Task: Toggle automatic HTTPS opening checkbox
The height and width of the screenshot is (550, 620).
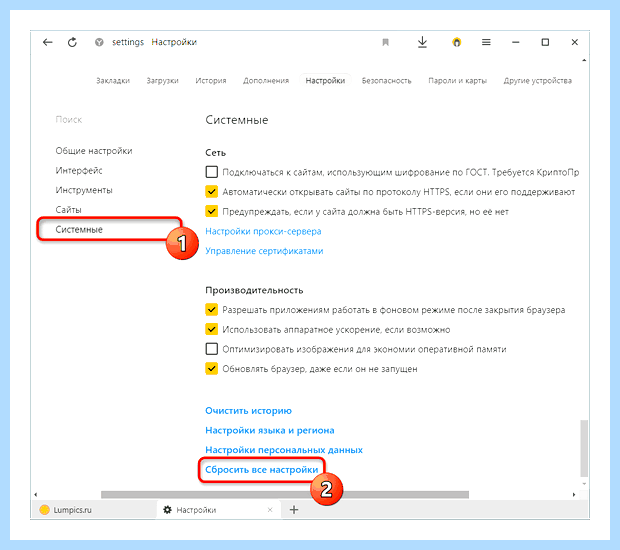Action: [212, 192]
